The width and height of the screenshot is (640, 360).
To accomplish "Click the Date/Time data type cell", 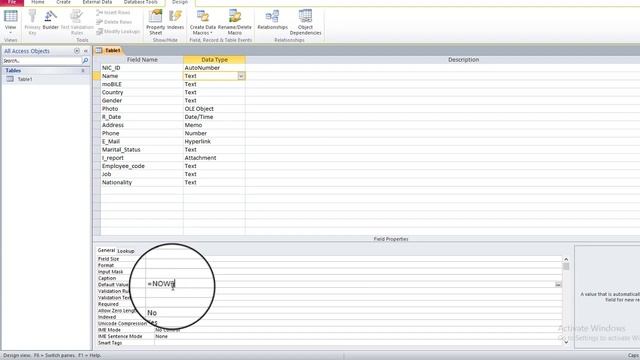I will [x=214, y=117].
